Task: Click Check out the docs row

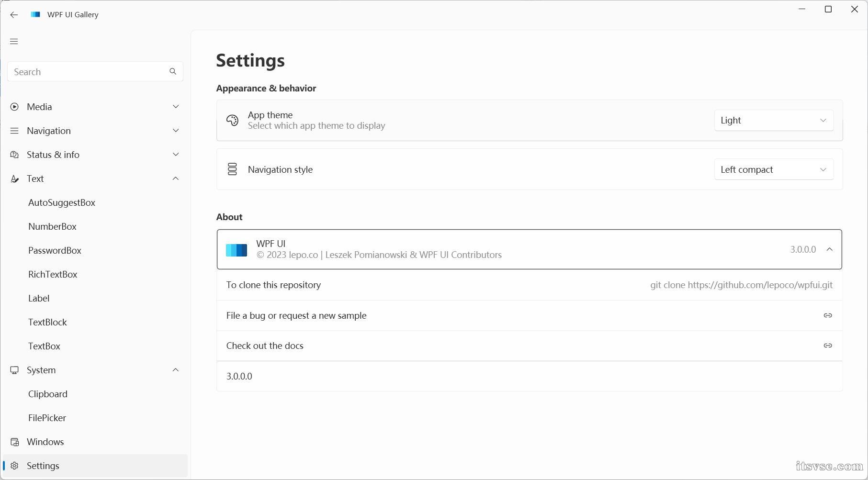Action: 530,346
